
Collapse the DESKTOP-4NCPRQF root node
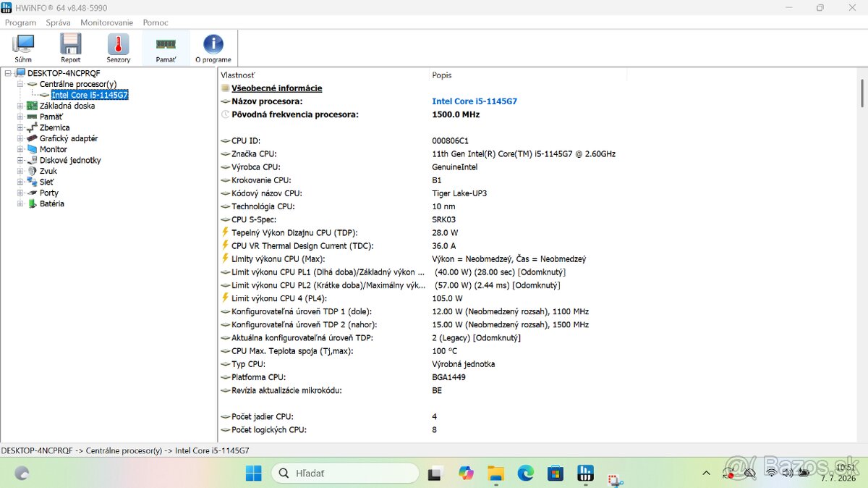pos(8,73)
